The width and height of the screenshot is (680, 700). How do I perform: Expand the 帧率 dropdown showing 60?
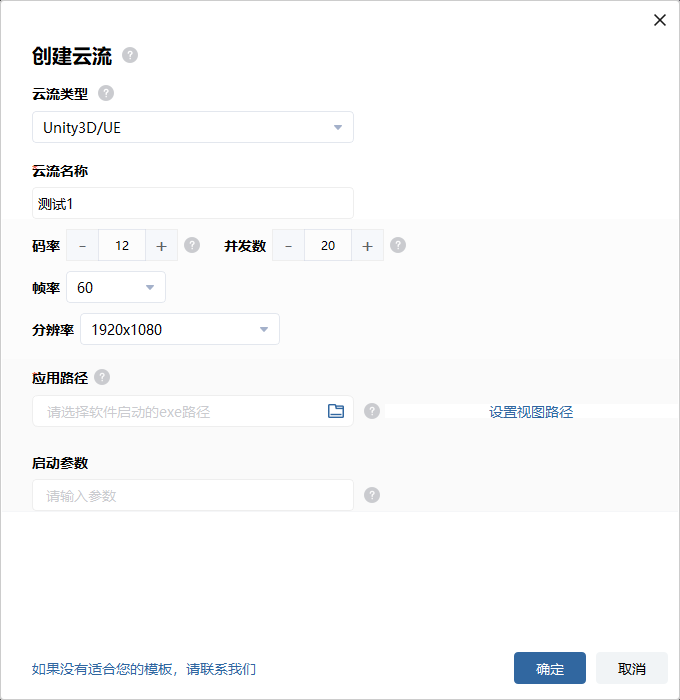click(x=116, y=287)
